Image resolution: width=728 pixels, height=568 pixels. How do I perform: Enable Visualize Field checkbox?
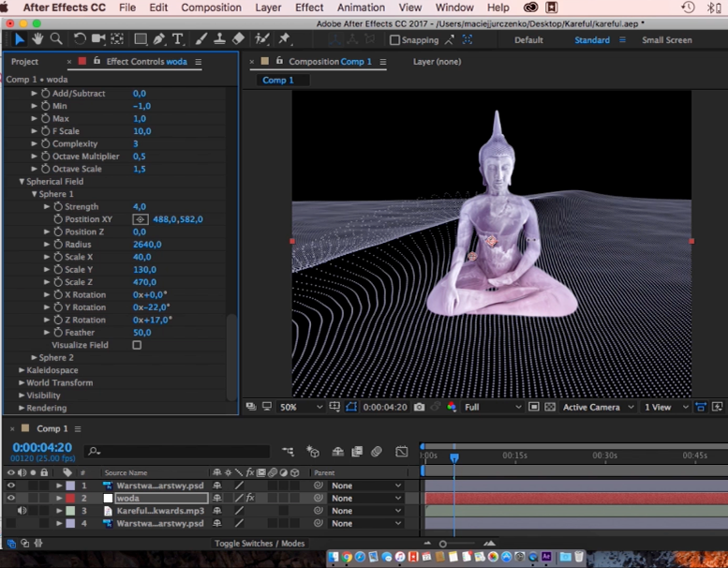[137, 345]
